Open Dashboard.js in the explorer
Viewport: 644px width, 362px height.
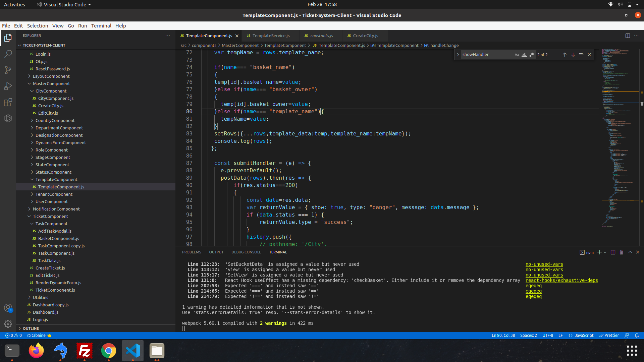(45, 312)
